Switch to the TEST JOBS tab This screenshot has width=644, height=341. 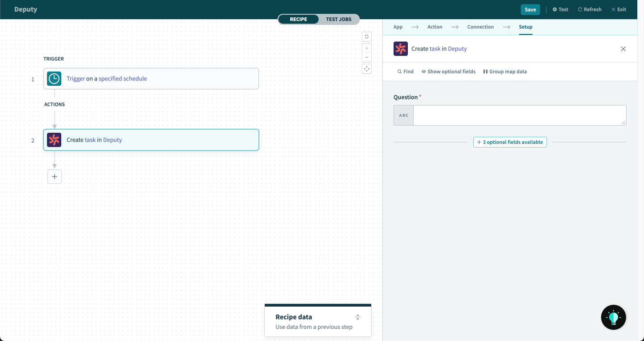(338, 19)
